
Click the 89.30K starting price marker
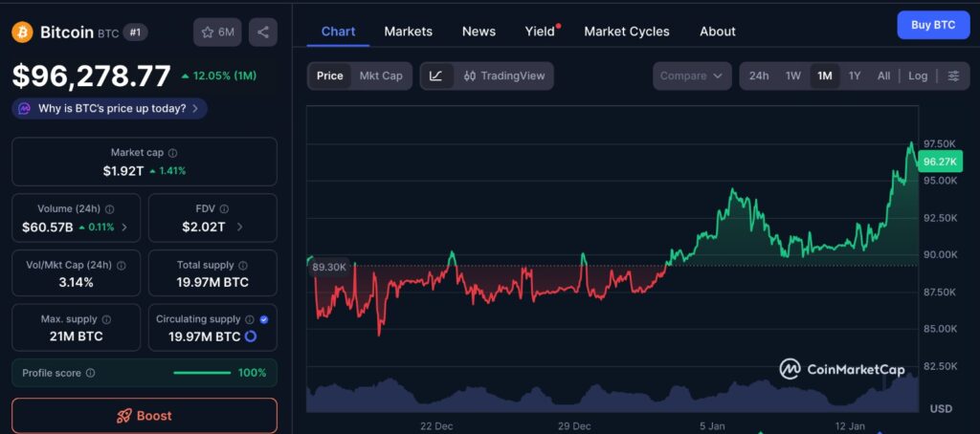pyautogui.click(x=329, y=267)
